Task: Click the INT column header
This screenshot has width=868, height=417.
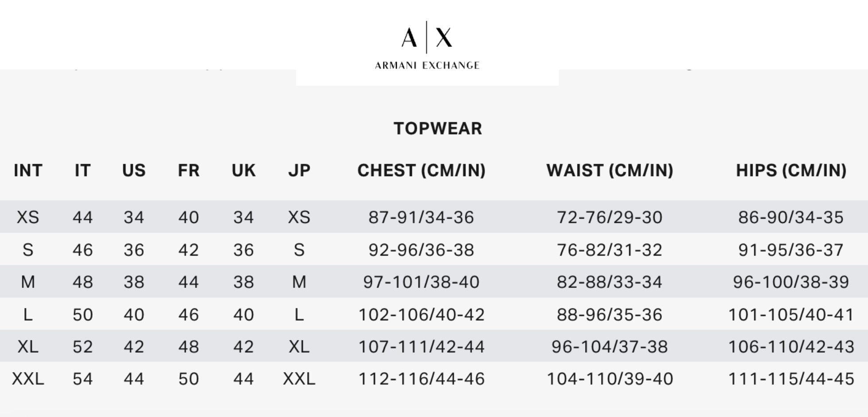Action: pos(28,170)
